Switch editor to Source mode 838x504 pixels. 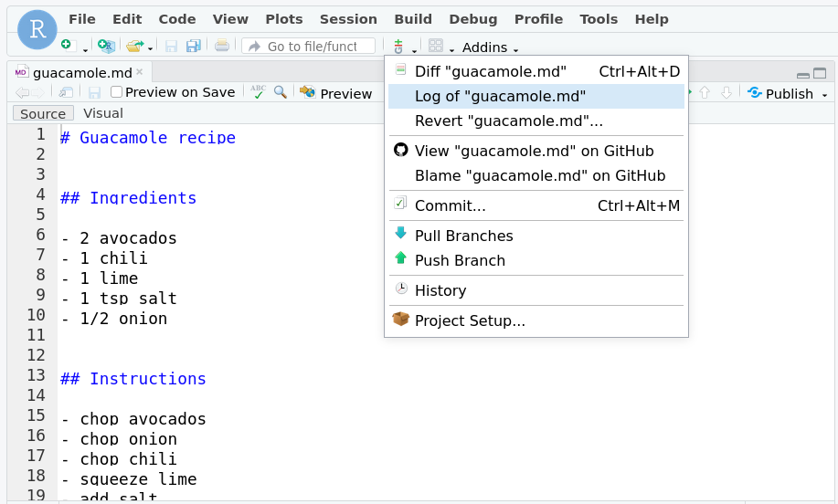tap(43, 113)
